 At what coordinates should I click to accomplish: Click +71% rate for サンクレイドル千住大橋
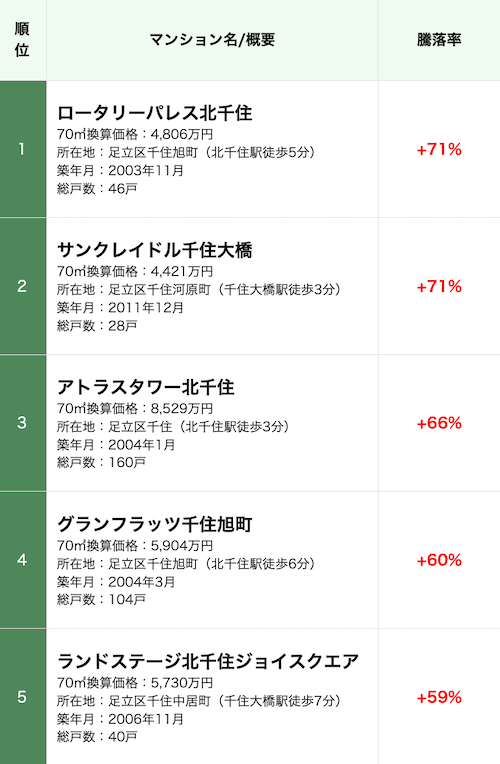coord(439,286)
